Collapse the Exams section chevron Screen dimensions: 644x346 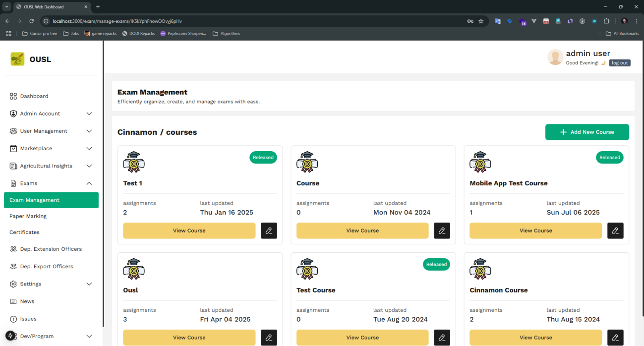[89, 183]
